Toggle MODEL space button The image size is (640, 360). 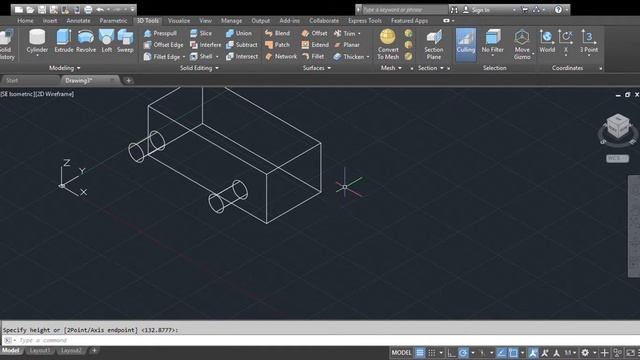coord(401,353)
